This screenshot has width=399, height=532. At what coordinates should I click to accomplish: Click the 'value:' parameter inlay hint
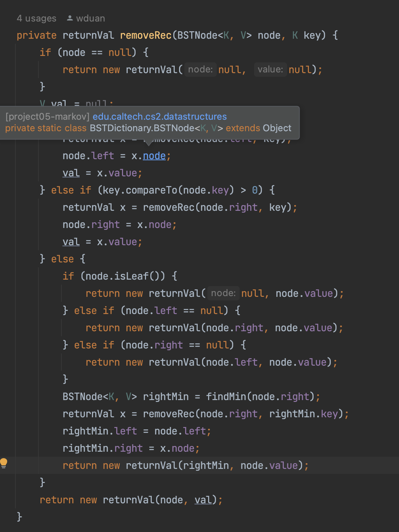[x=270, y=69]
